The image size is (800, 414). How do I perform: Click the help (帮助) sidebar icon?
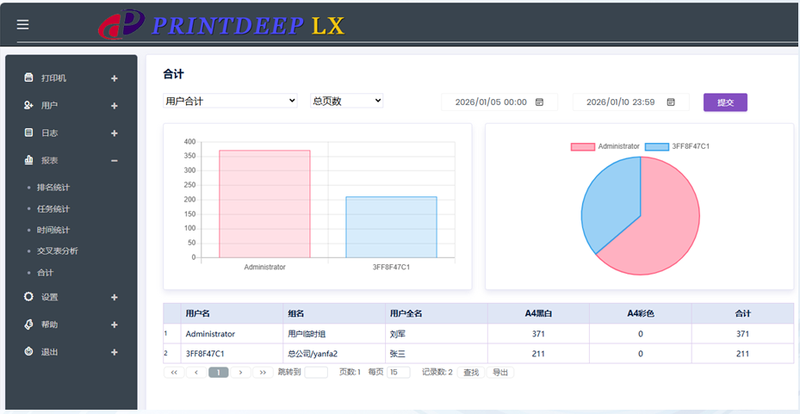coord(29,324)
